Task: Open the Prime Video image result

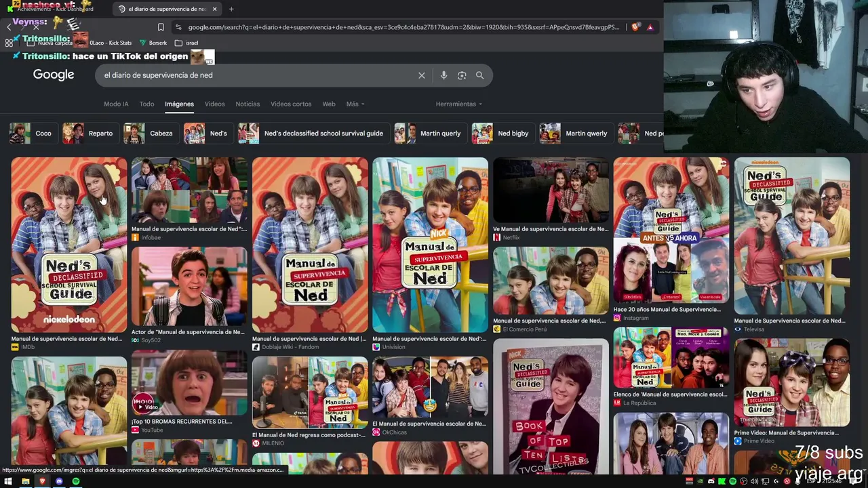Action: pos(791,382)
